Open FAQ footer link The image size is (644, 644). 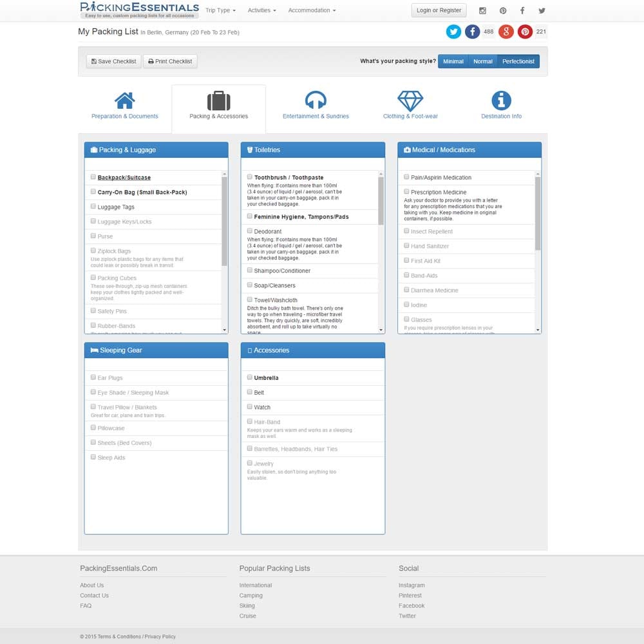click(x=86, y=606)
